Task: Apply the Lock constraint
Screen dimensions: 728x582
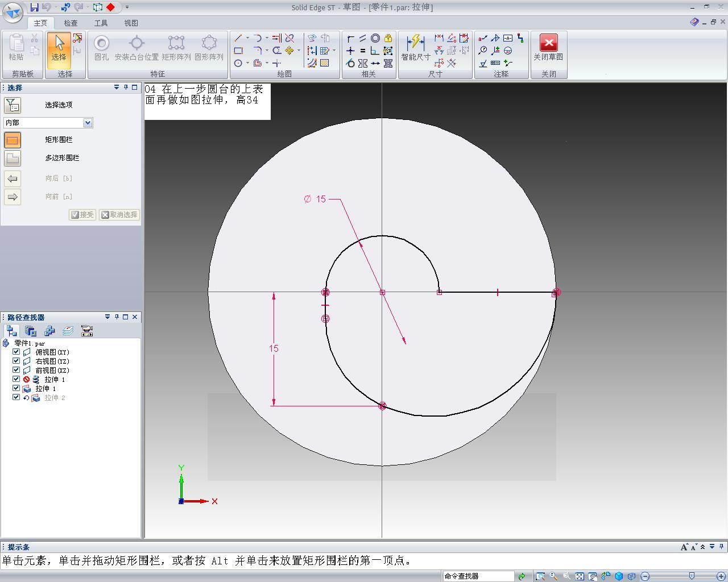Action: pyautogui.click(x=388, y=38)
